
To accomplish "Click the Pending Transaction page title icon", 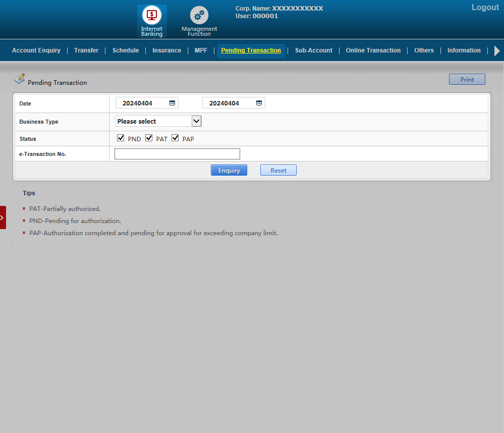I will click(19, 79).
